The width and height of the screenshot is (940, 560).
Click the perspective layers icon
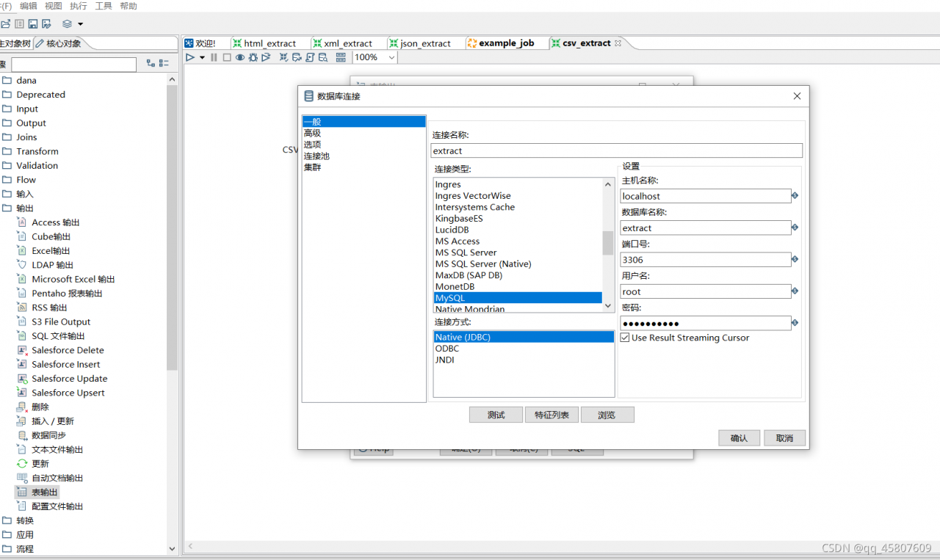click(x=67, y=24)
